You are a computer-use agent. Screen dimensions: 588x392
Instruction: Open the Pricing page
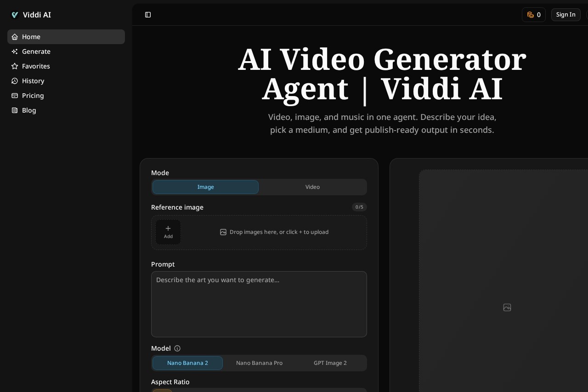[66, 96]
